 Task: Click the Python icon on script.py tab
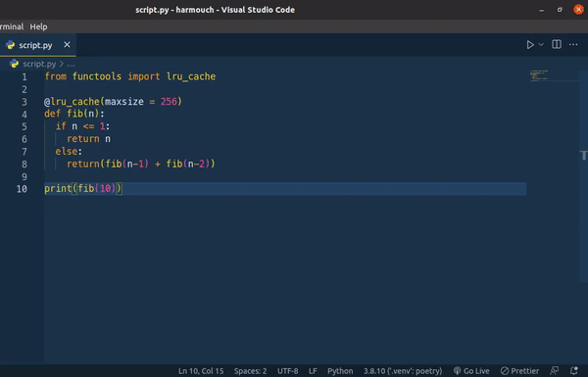click(x=11, y=45)
